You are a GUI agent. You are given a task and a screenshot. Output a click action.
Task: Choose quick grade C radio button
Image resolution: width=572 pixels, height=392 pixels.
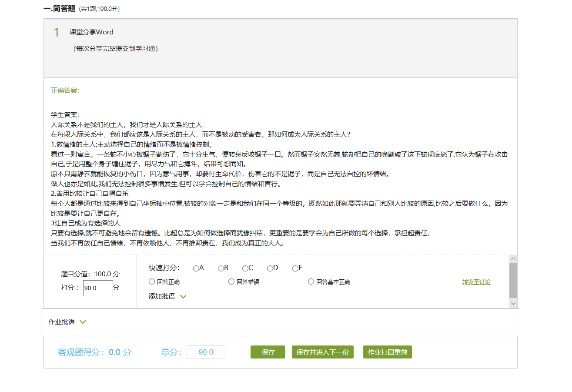click(x=245, y=268)
